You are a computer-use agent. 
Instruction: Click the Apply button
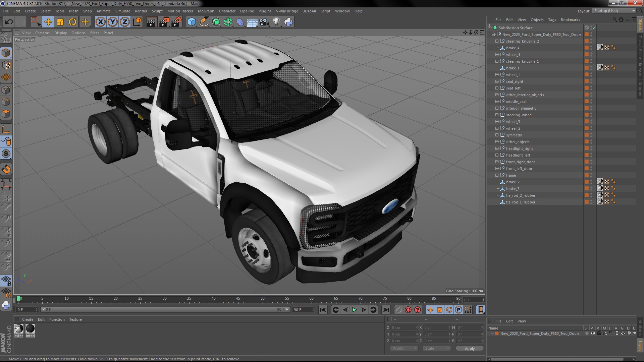click(x=470, y=348)
